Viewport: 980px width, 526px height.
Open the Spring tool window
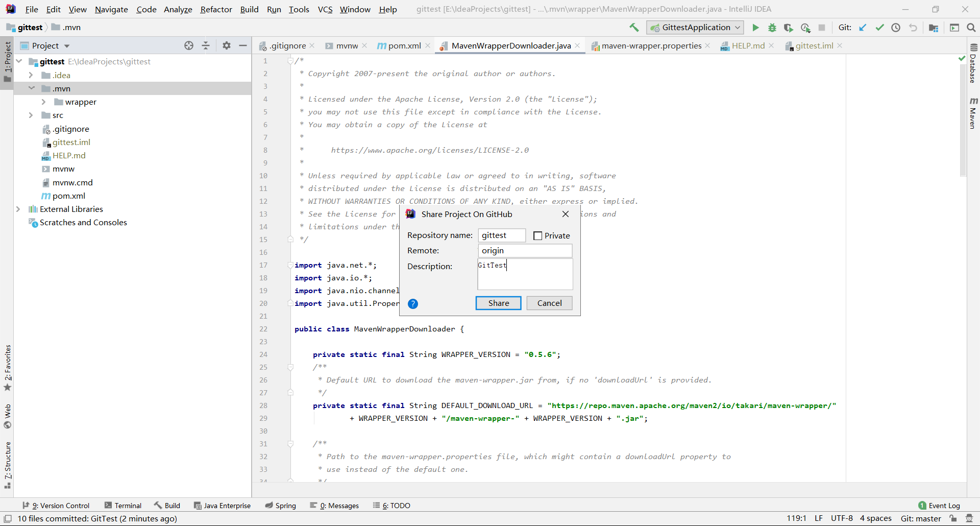pos(281,506)
